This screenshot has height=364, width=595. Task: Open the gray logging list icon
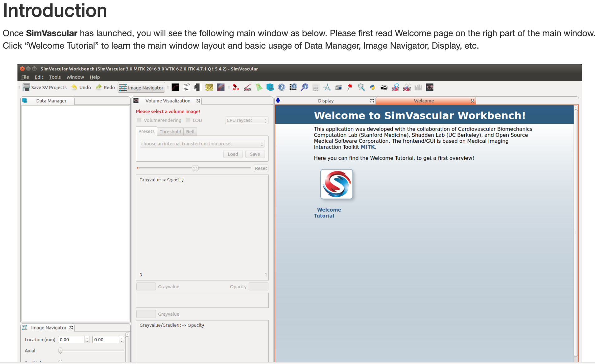click(x=316, y=88)
